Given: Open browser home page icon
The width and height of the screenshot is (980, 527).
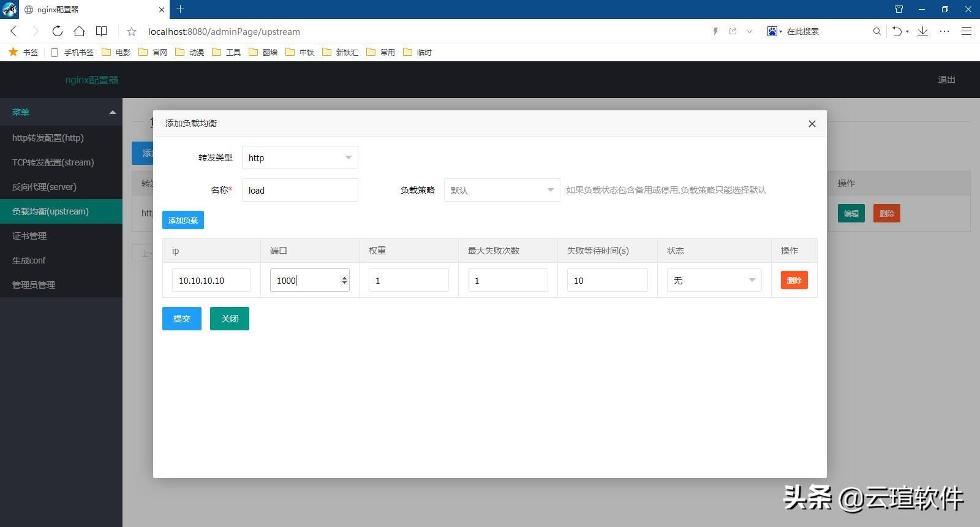Looking at the screenshot, I should pos(79,31).
